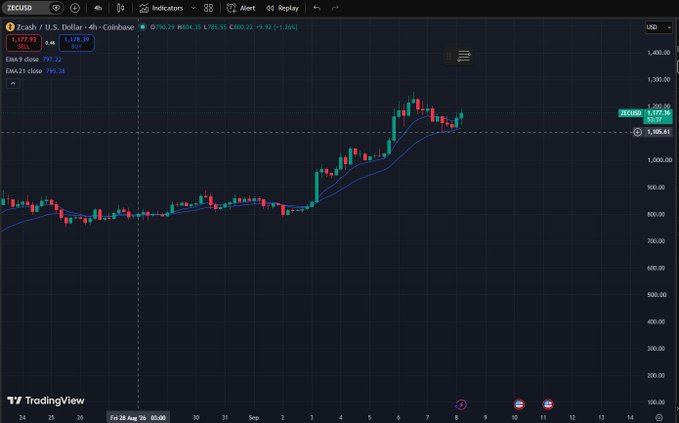This screenshot has width=679, height=423.
Task: Click the O790.29 open value in the header
Action: (x=162, y=27)
